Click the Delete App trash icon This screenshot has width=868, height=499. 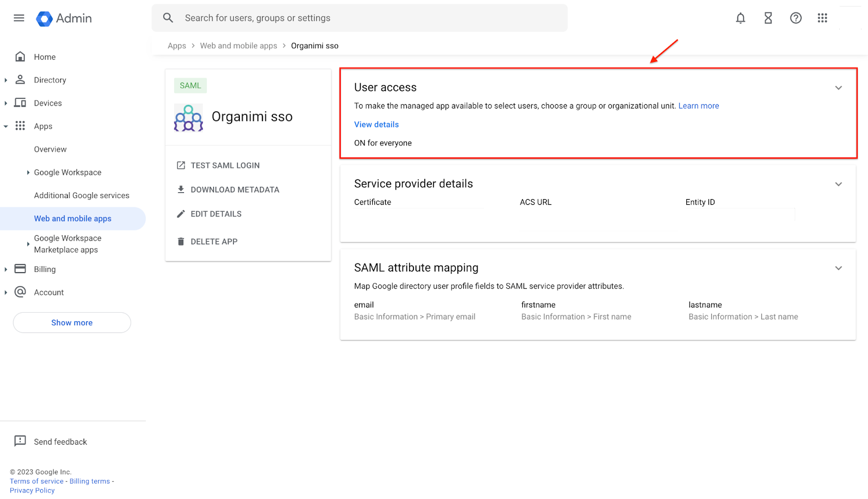pos(181,241)
